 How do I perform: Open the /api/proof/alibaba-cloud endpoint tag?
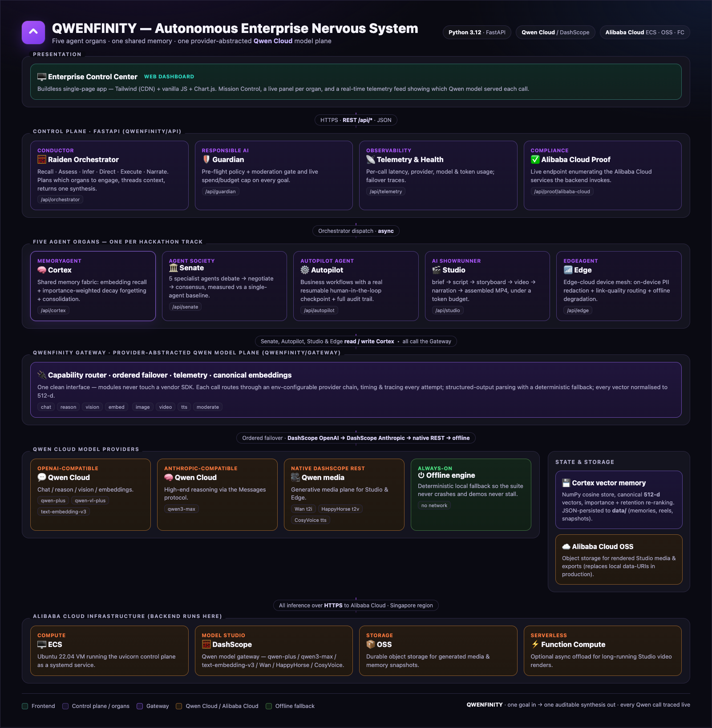pyautogui.click(x=562, y=191)
